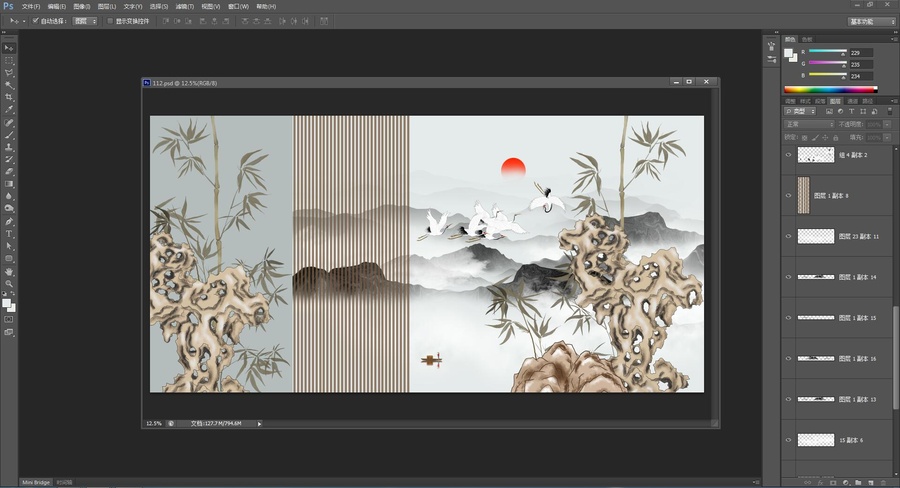Click the type layer filter icon
This screenshot has height=488, width=900.
852,111
